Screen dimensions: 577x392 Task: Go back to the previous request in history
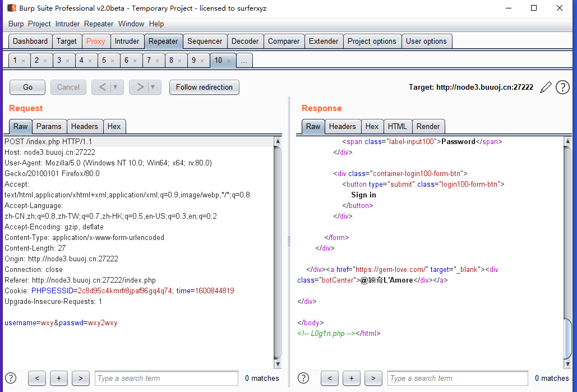pyautogui.click(x=102, y=87)
